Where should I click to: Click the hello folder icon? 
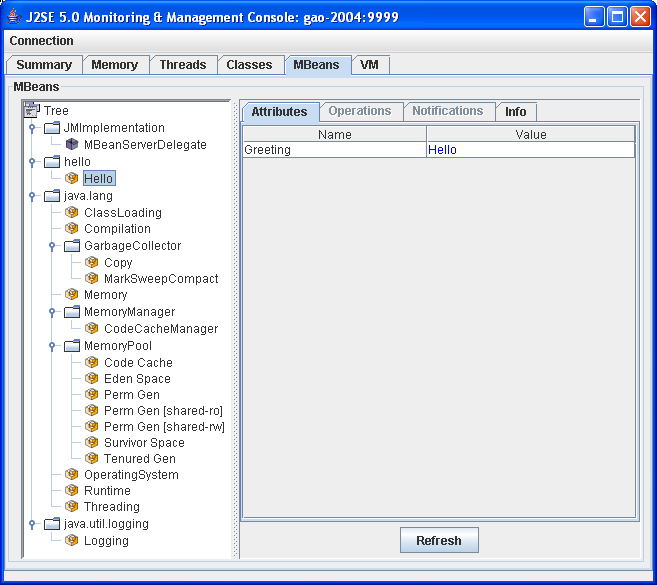[52, 162]
